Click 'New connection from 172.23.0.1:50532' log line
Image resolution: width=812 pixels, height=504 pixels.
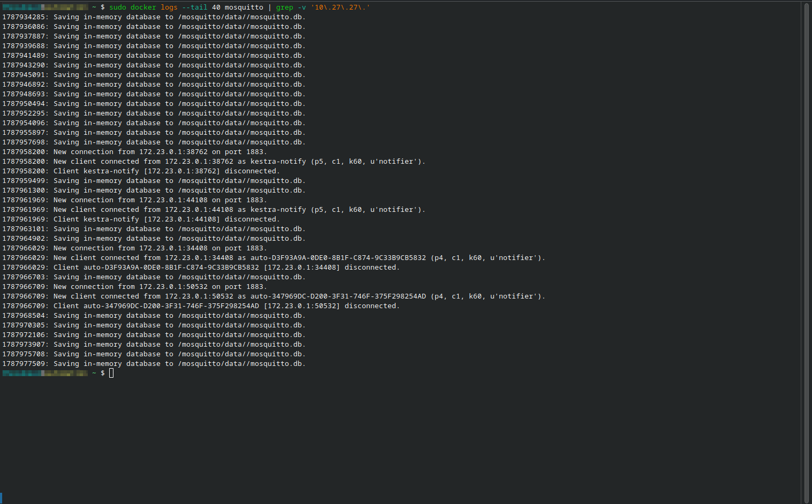click(x=135, y=287)
